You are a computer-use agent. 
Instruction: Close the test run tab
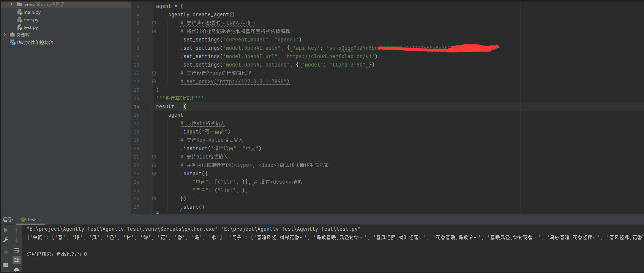(x=40, y=220)
